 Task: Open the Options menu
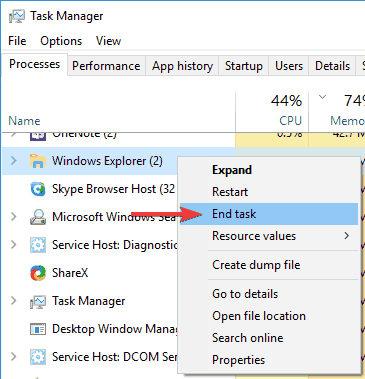point(61,41)
